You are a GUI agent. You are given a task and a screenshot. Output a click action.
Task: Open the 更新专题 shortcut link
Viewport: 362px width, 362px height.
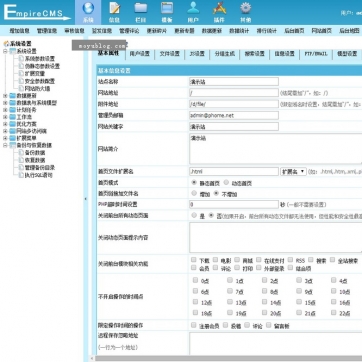[184, 31]
